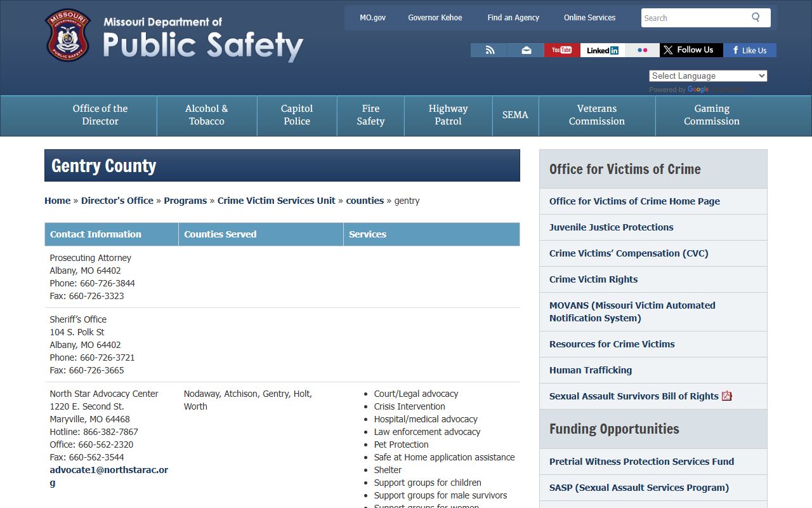Open Alcohol & Tobacco menu

click(x=207, y=115)
